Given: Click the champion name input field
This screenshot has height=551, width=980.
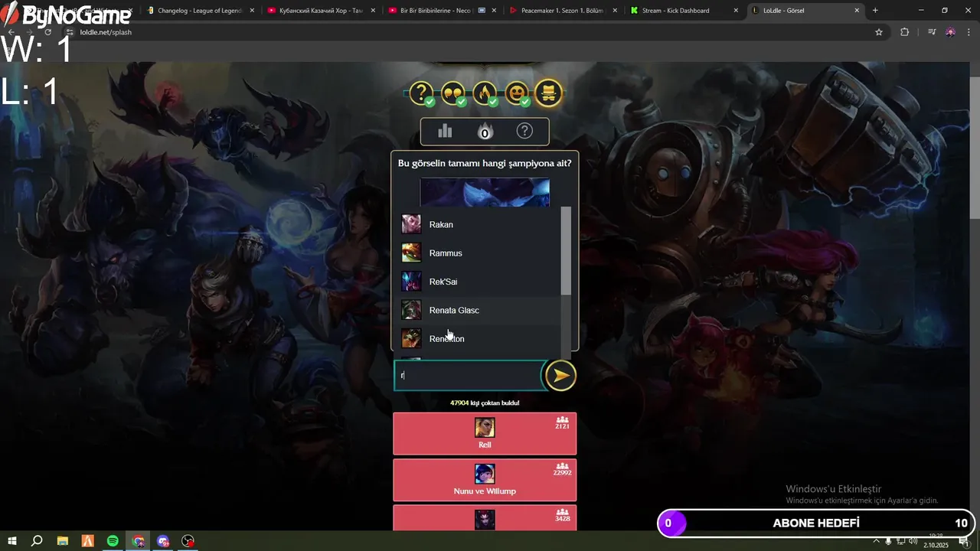Looking at the screenshot, I should click(468, 376).
